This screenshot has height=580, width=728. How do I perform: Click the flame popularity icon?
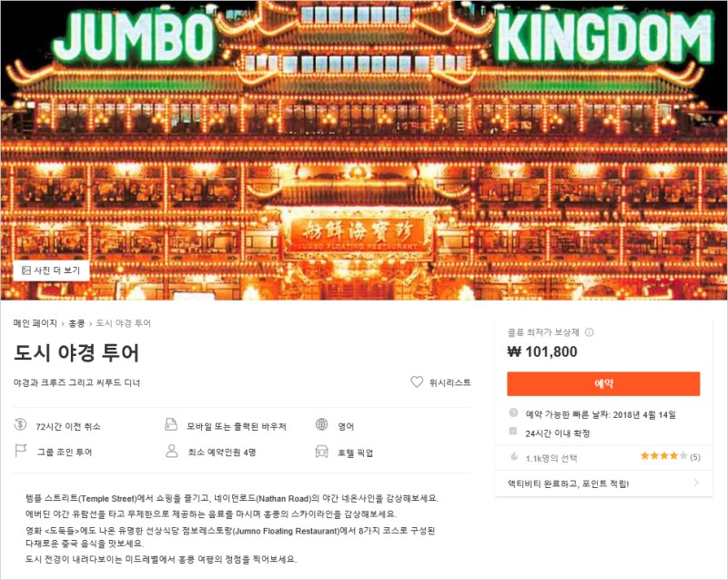(x=514, y=457)
